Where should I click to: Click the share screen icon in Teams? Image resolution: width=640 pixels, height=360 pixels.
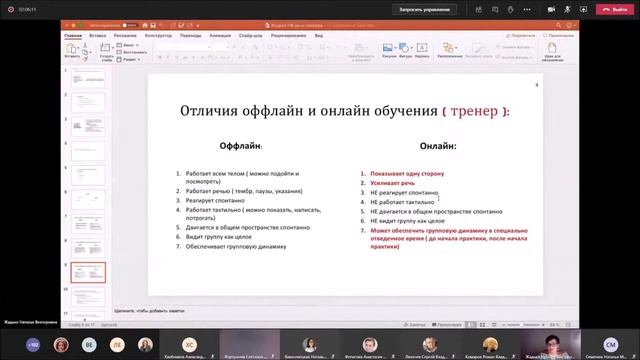click(x=584, y=9)
